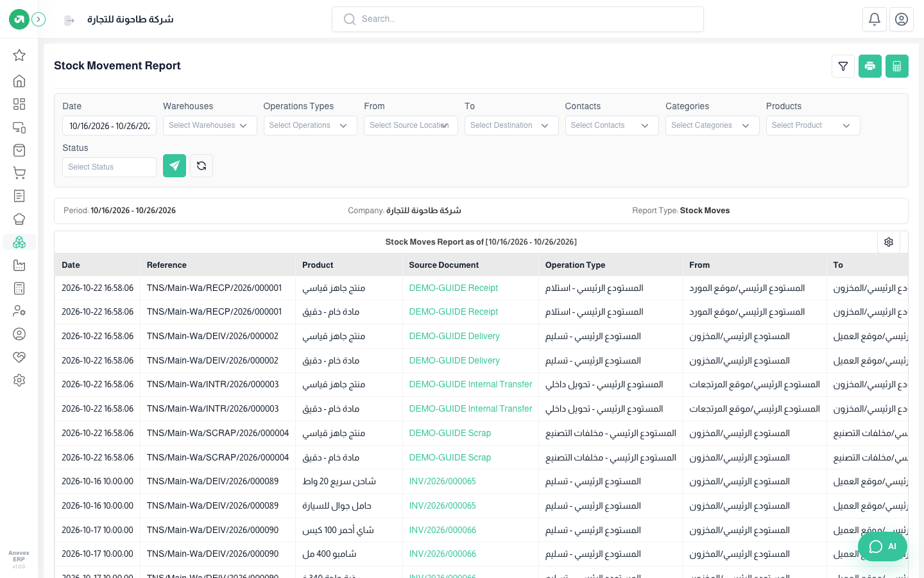Open DEMO-GUIDE Delivery link for مادة خام - دقيق
Viewport: 924px width, 578px height.
(x=454, y=361)
